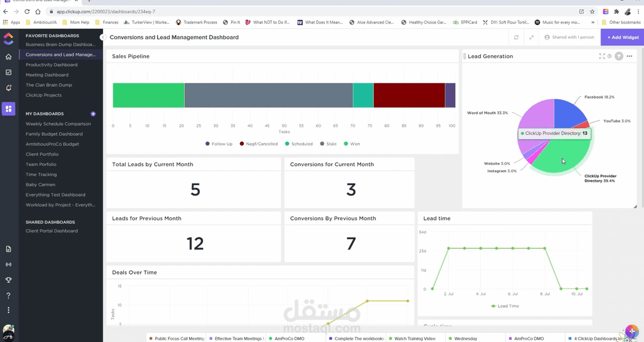Screen dimensions: 644x342
Task: Toggle Follow Up legend in Sales Pipeline
Action: pos(219,144)
